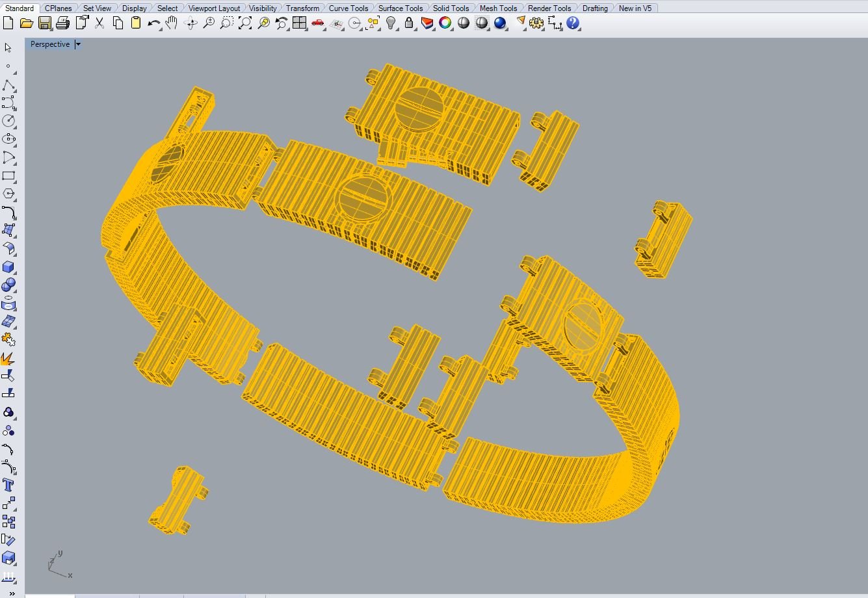The image size is (868, 598).
Task: Click the Zoom Extents icon
Action: coord(245,23)
